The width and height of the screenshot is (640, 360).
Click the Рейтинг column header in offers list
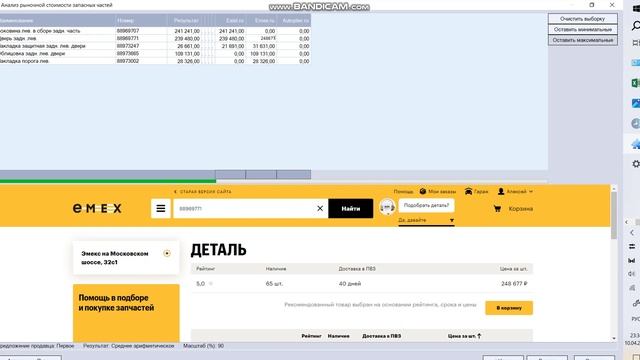click(x=311, y=336)
